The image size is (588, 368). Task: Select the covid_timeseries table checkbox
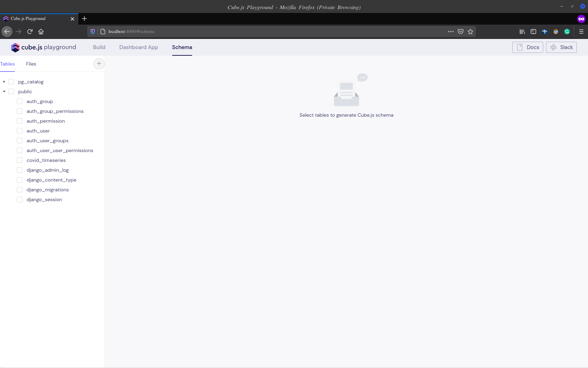click(x=20, y=160)
